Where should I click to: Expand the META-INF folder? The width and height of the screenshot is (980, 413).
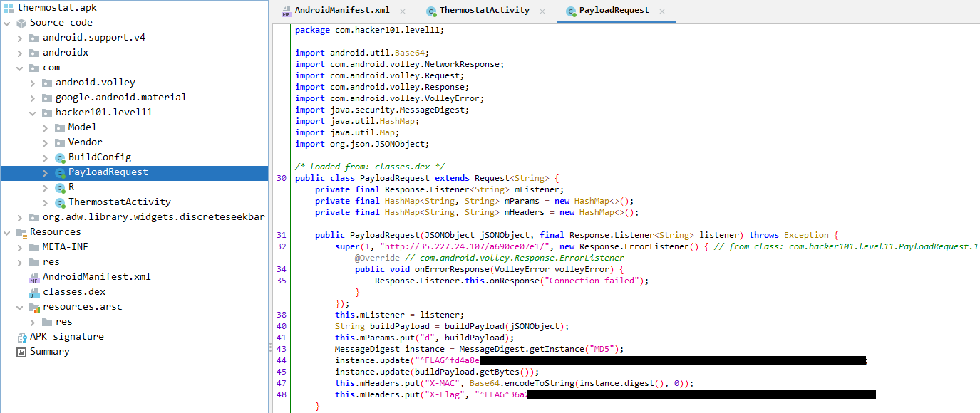click(20, 247)
